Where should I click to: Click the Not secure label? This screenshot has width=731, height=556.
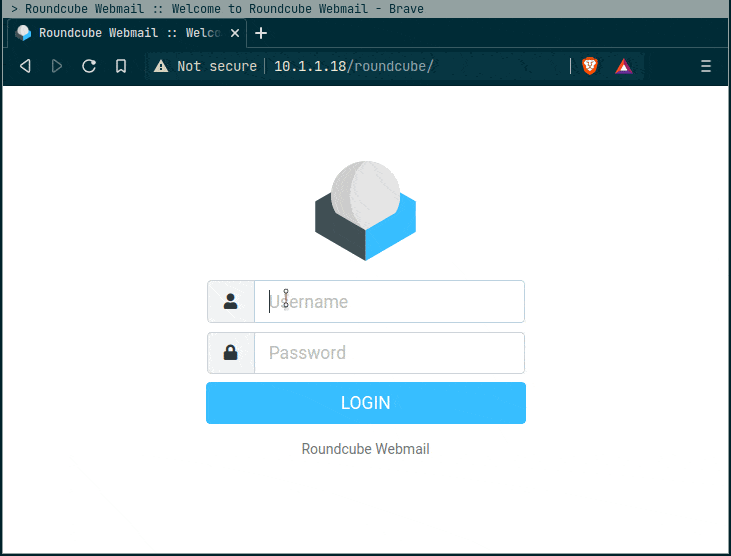(217, 66)
